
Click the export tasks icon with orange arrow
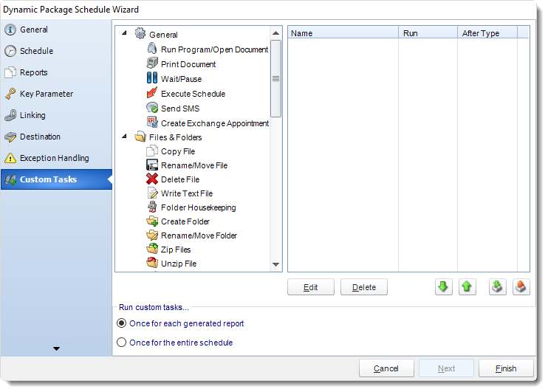[x=521, y=287]
